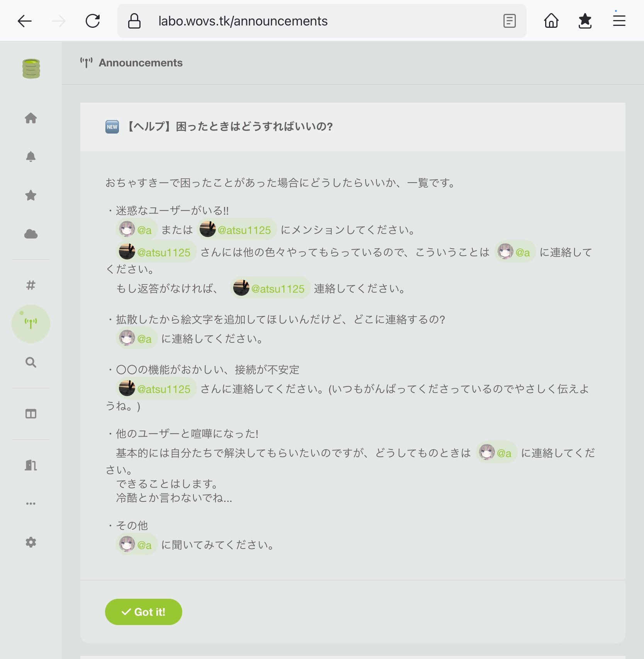Screen dimensions: 644x659
Task: Open notifications with the bell icon
Action: pos(31,157)
